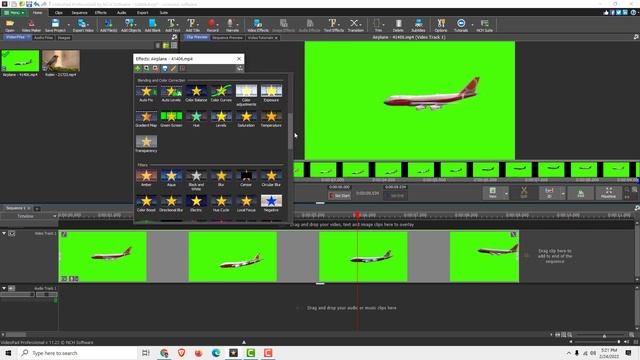The height and width of the screenshot is (360, 640).
Task: Click the taskbar search box
Action: click(x=78, y=353)
